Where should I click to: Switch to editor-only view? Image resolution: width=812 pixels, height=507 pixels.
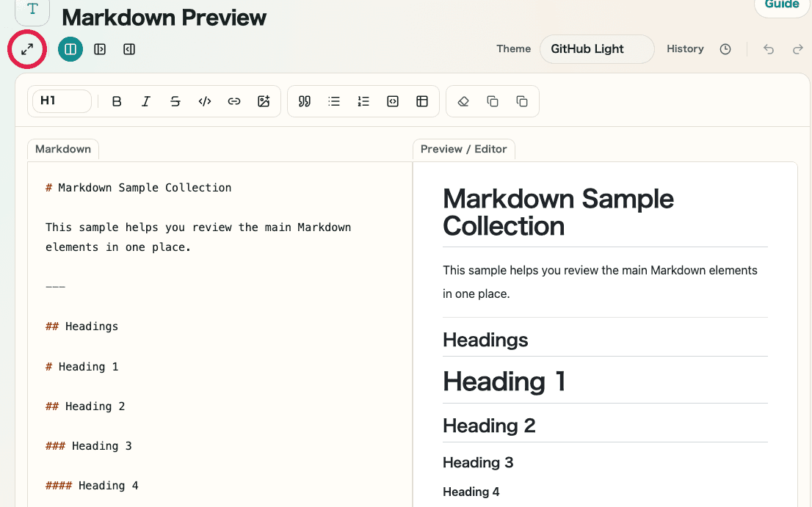coord(100,49)
